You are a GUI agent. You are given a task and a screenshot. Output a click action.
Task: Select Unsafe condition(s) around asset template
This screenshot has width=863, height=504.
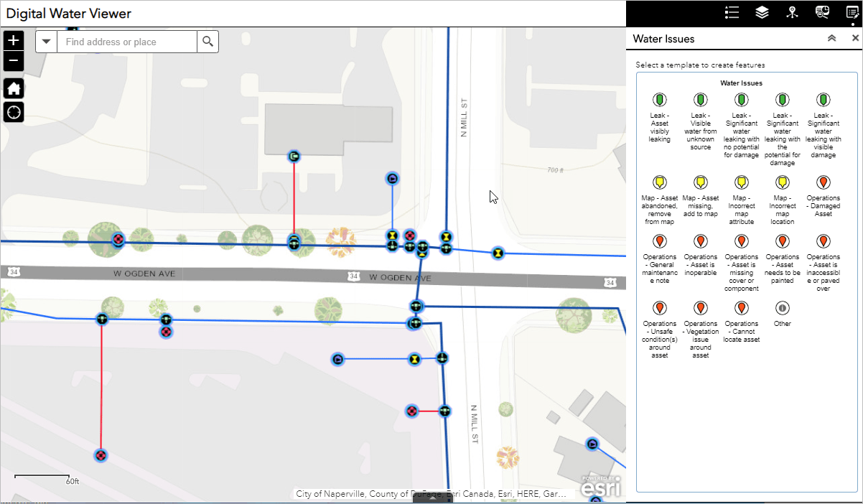click(x=659, y=330)
